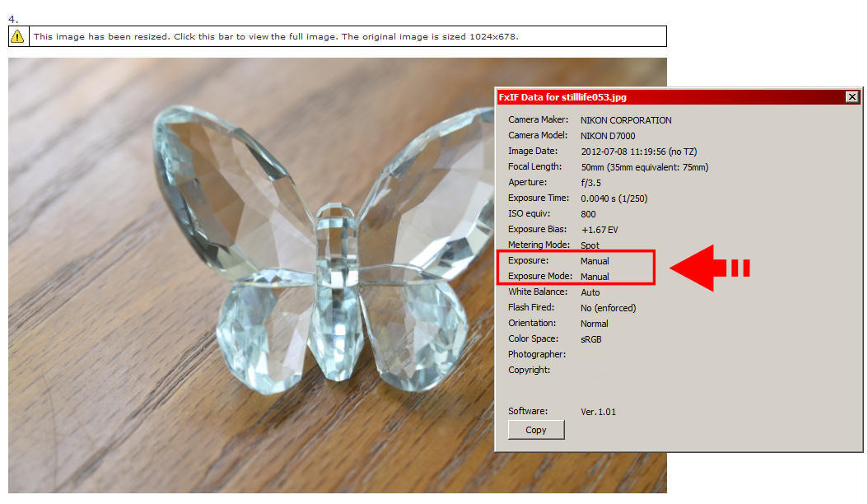Select the 'NIKON CORPORATION' value
Image resolution: width=868 pixels, height=504 pixels.
click(x=626, y=120)
